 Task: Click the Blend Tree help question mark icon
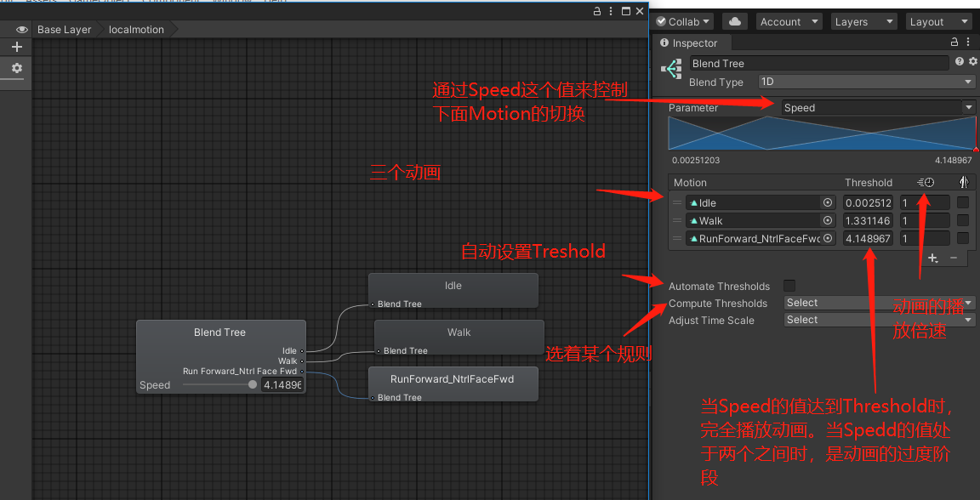pos(960,61)
